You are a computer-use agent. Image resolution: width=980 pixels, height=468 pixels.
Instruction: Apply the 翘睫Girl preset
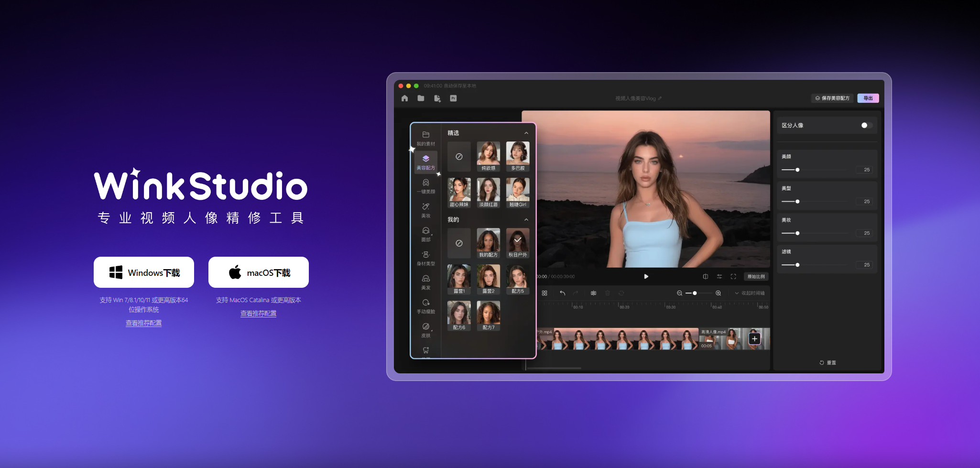pos(518,193)
